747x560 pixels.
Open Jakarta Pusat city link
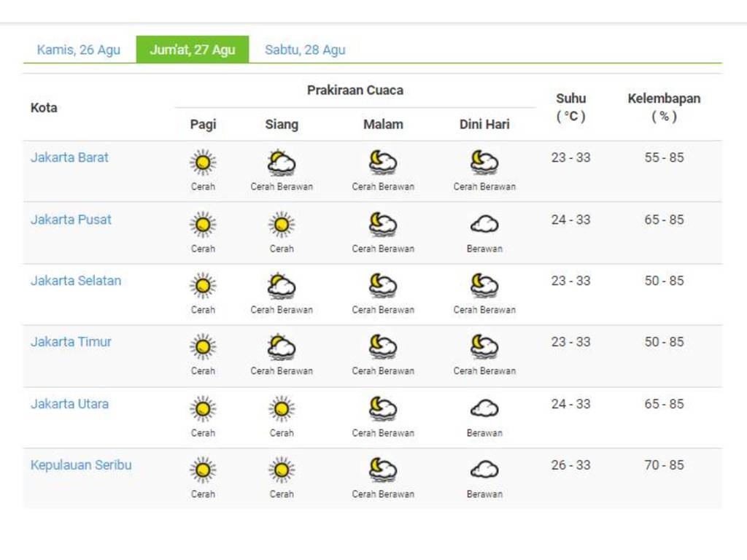pos(71,219)
